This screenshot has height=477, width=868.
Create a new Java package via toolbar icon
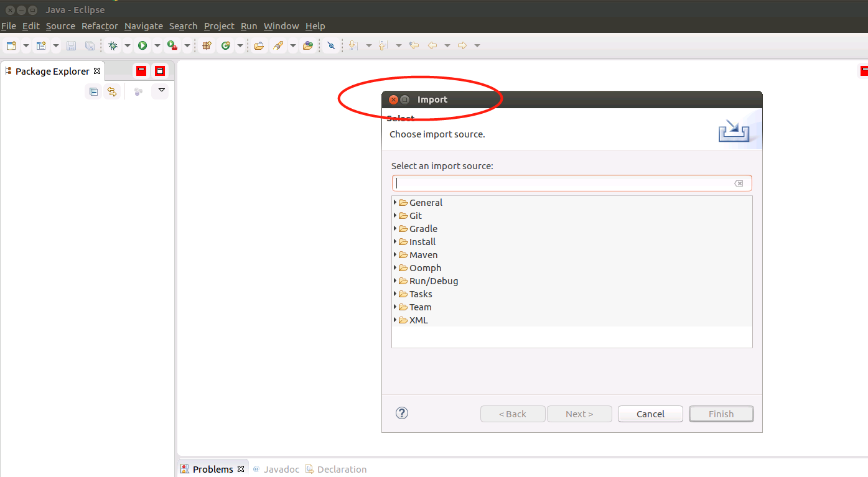pos(207,45)
